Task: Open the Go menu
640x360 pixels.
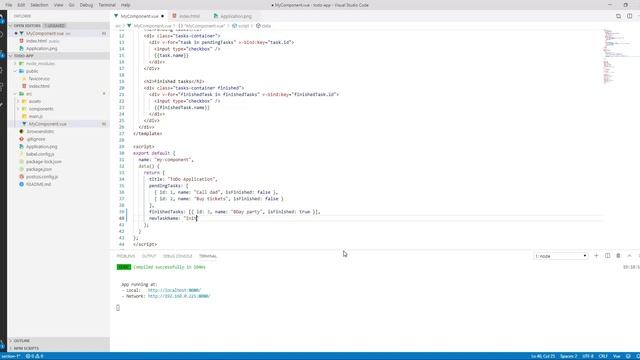Action: 71,5
